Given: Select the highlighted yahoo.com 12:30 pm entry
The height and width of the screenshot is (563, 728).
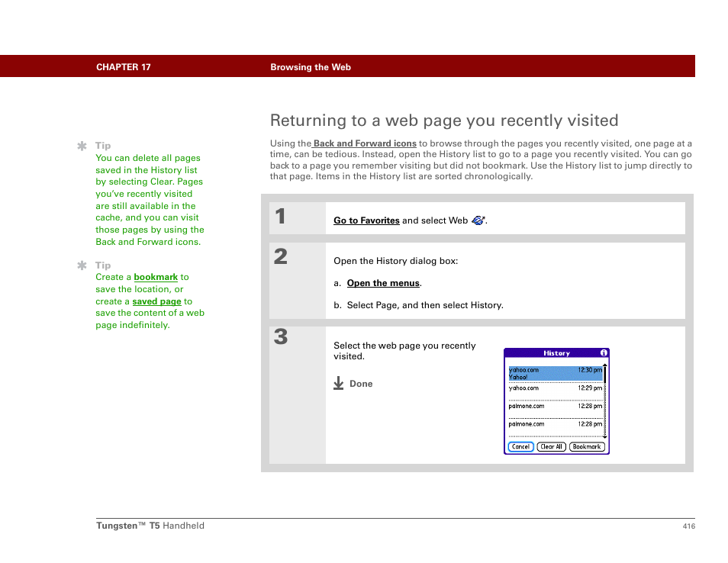Looking at the screenshot, I should pyautogui.click(x=556, y=374).
